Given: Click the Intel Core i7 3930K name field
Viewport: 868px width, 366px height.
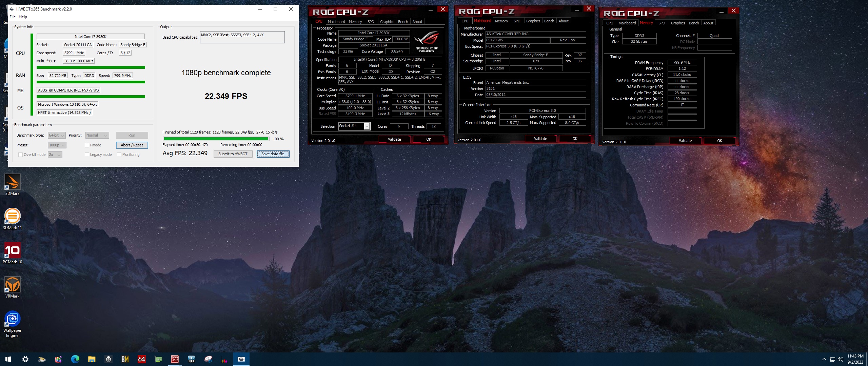Looking at the screenshot, I should click(374, 33).
